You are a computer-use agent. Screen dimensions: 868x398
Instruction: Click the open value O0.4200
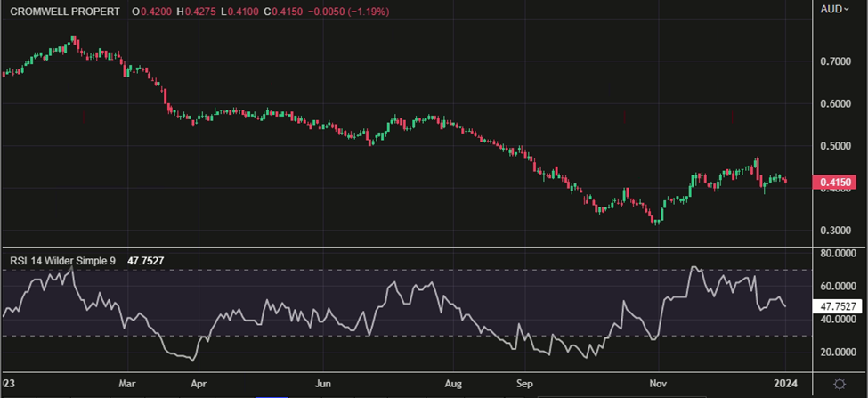tap(152, 11)
